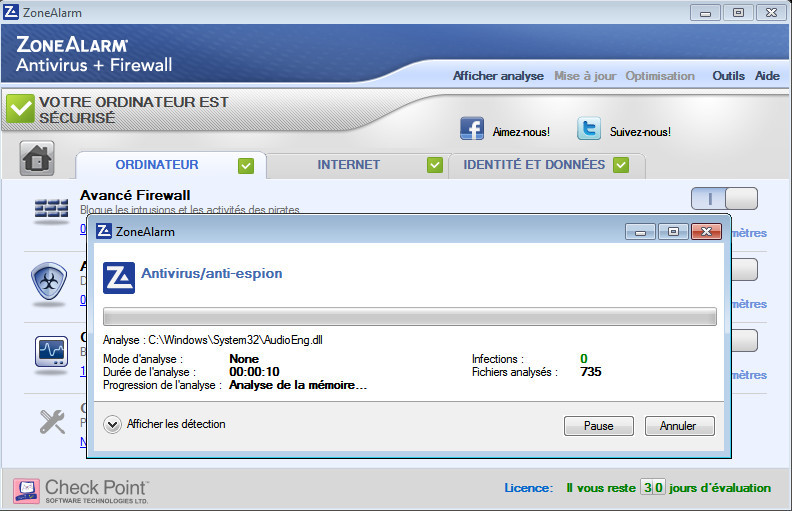
Task: Switch to the ORDINATEUR tab
Action: tap(171, 165)
